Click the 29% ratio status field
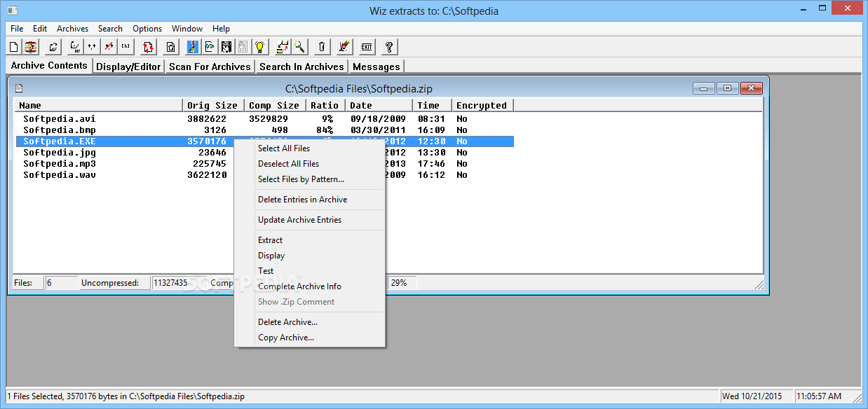The width and height of the screenshot is (868, 409). tap(403, 283)
